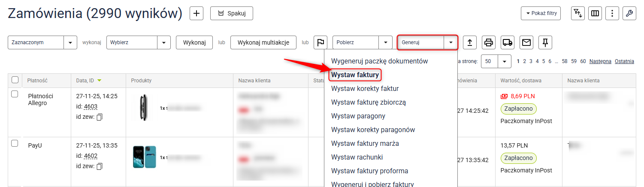Click the envelope mail icon
This screenshot has height=187, width=644.
click(x=526, y=42)
